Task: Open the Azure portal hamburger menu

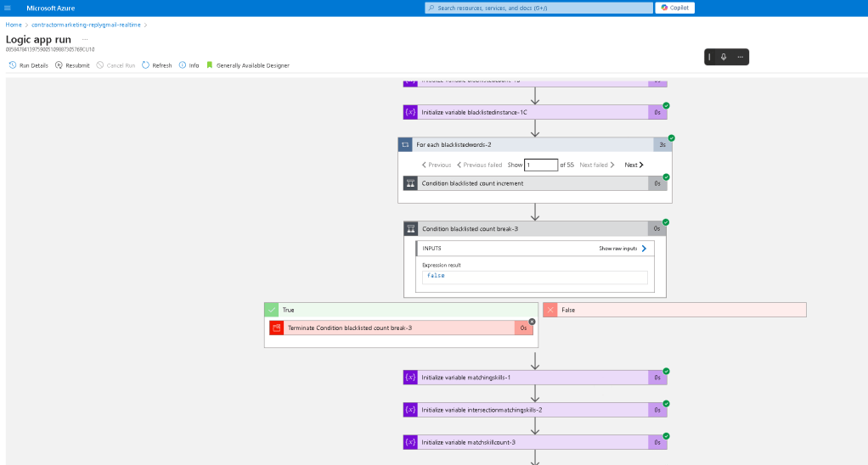Action: 7,8
